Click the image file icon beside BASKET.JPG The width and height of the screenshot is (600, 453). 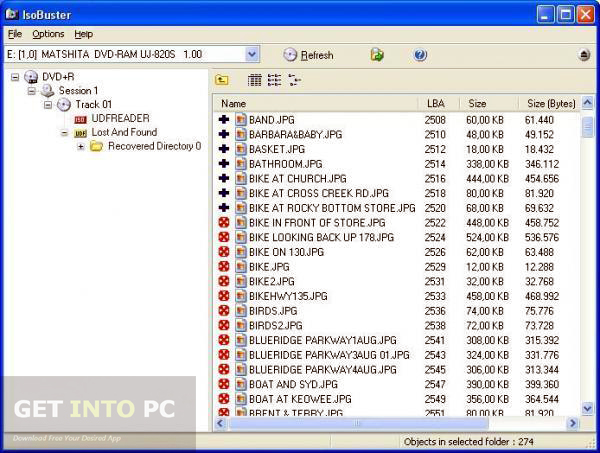[241, 149]
